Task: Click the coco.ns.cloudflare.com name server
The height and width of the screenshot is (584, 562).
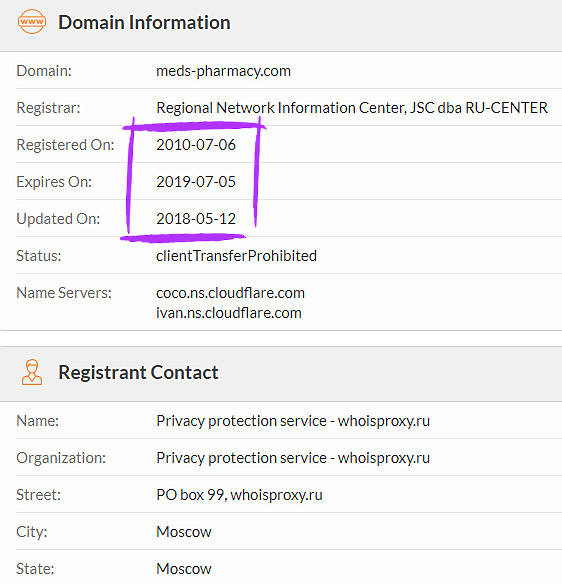Action: [230, 293]
